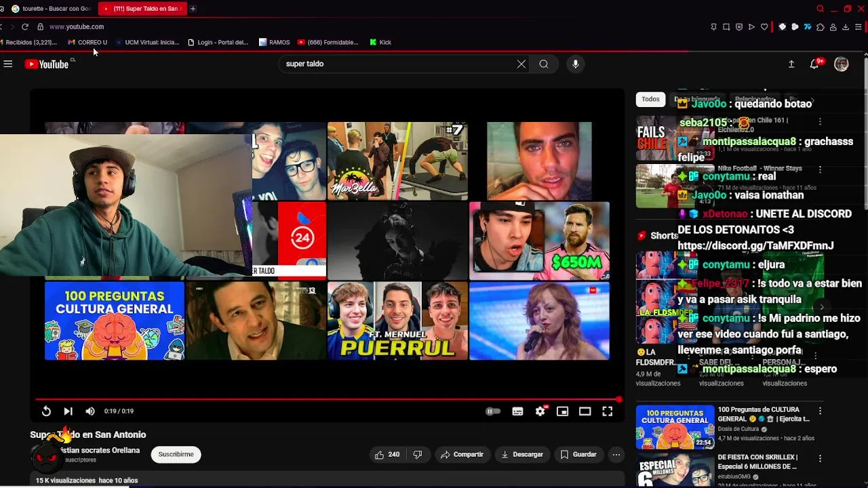Toggle the autoplay switch in the player
Viewport: 868px width, 488px height.
493,411
